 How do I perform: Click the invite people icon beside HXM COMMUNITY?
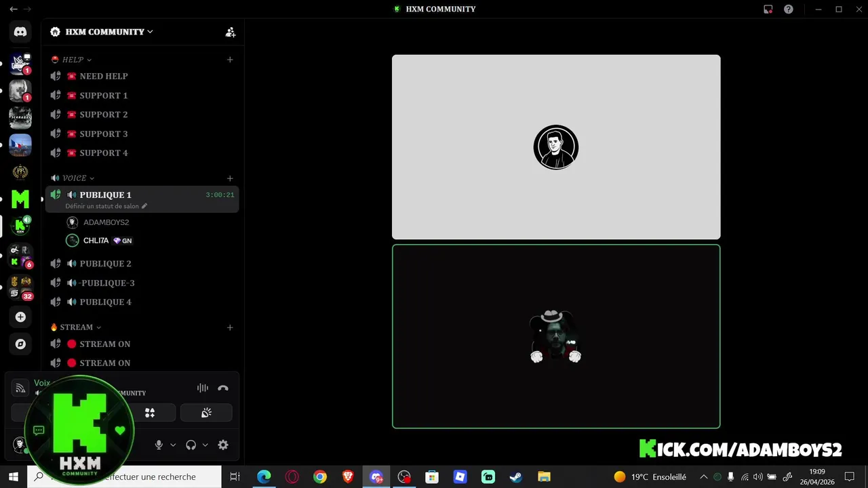click(x=231, y=32)
